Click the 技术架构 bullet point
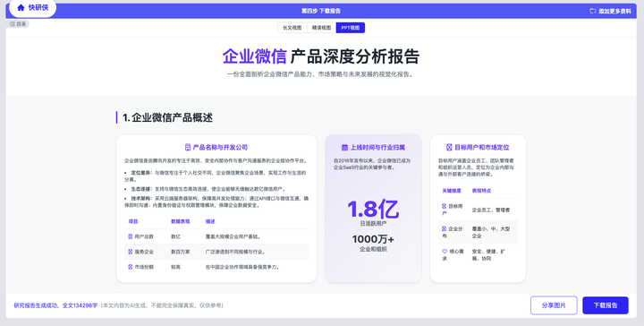This screenshot has width=644, height=326. tap(216, 202)
